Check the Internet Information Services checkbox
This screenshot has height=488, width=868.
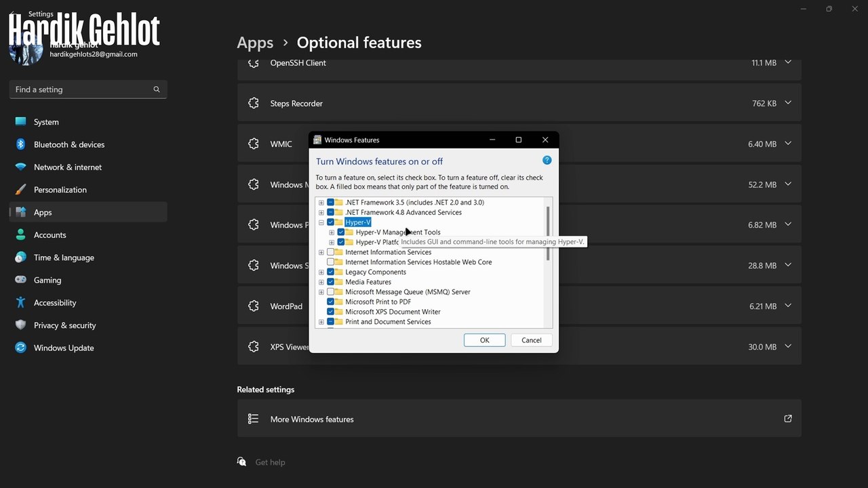point(331,252)
